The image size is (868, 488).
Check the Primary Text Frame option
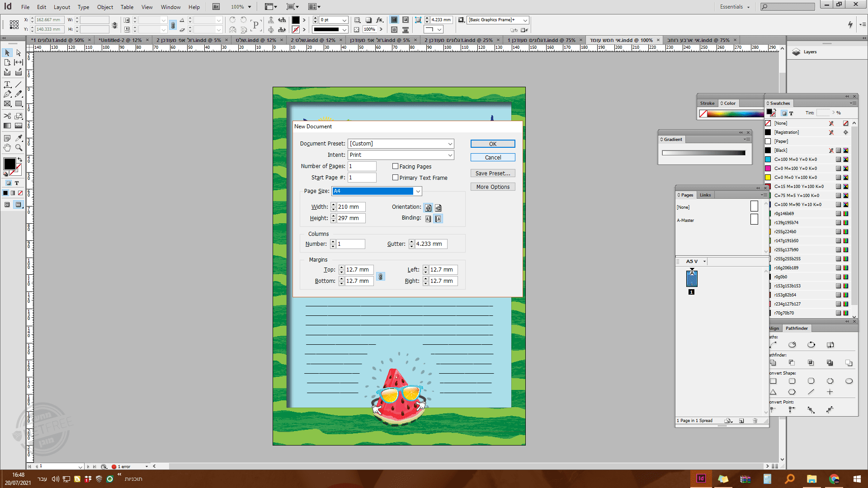[396, 178]
